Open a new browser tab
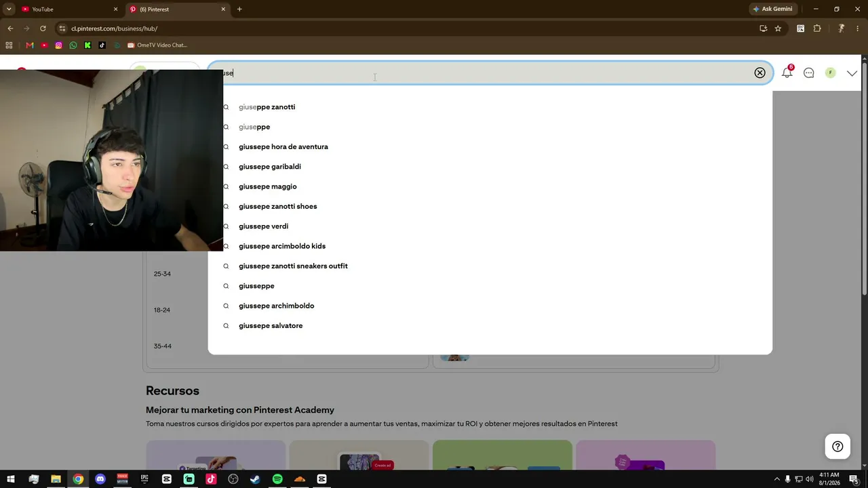868x488 pixels. click(x=239, y=9)
